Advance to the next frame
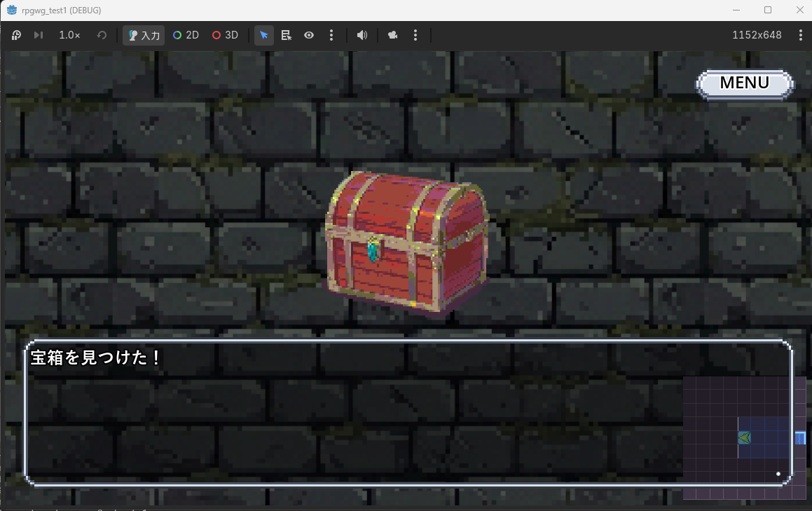This screenshot has height=511, width=812. click(x=39, y=35)
